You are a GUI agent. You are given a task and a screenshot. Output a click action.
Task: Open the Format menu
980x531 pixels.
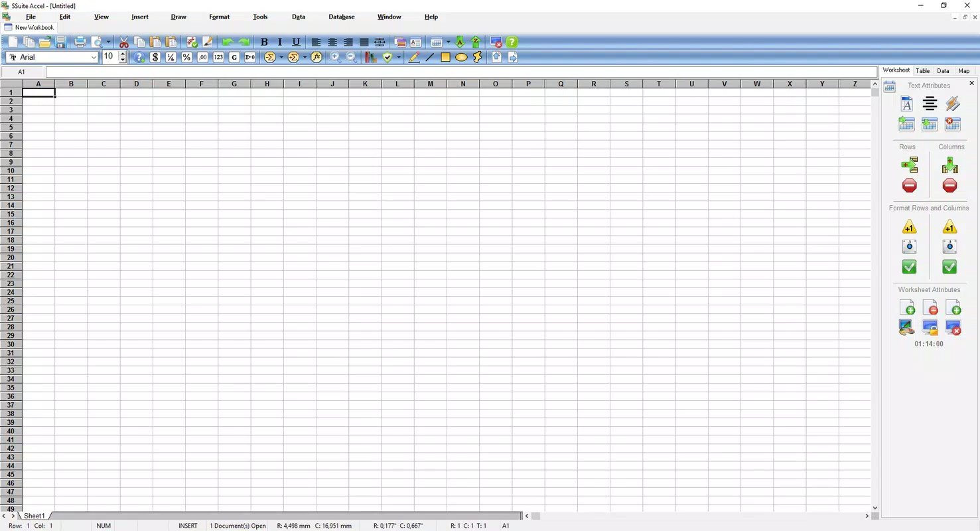tap(219, 17)
